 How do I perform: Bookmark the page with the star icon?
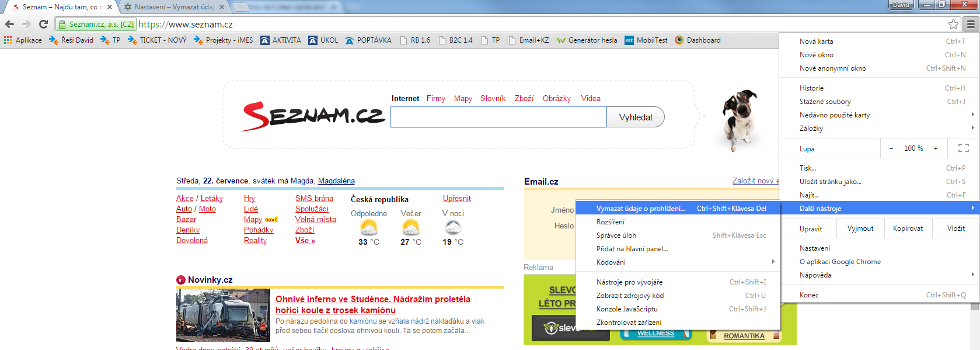click(953, 24)
